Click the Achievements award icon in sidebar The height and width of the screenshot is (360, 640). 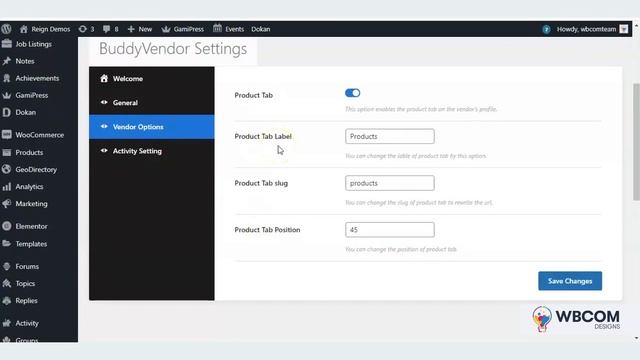click(7, 78)
